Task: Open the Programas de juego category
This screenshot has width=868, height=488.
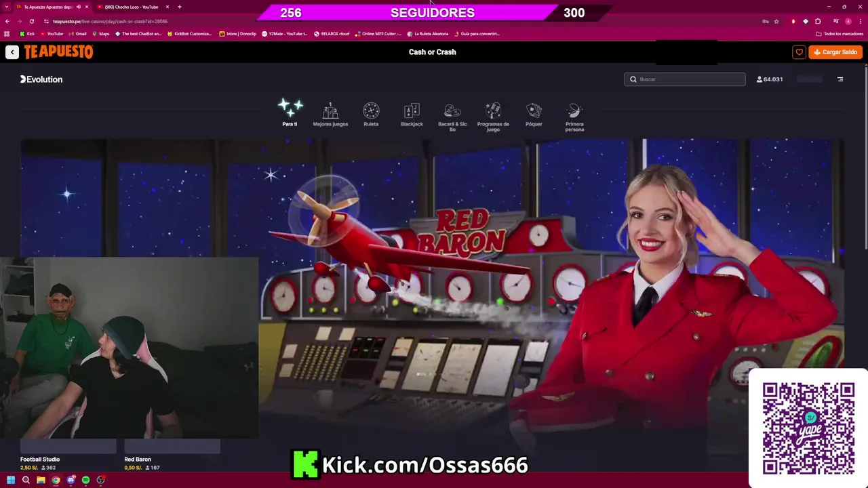Action: click(493, 117)
